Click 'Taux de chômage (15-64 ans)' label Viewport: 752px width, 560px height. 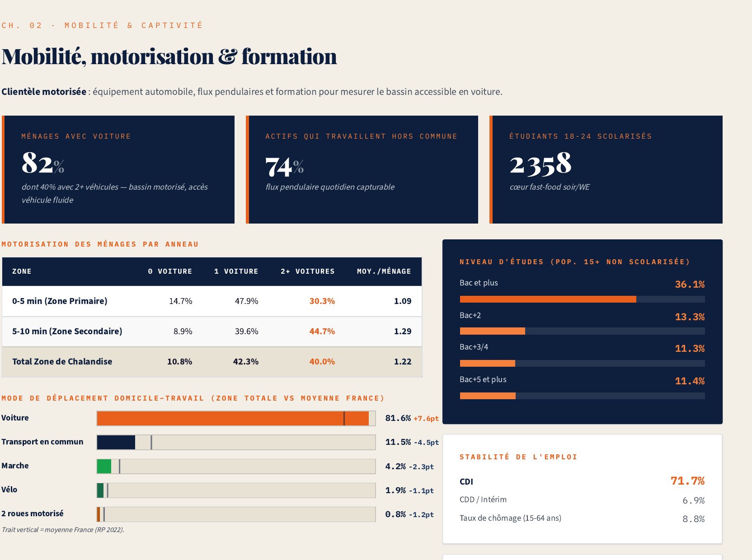point(510,518)
